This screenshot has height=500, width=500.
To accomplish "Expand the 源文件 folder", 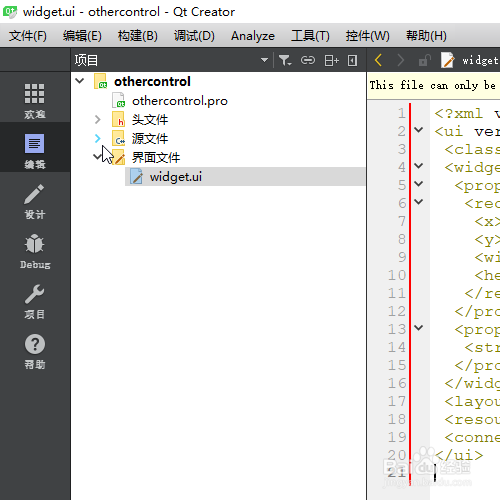I will pyautogui.click(x=97, y=138).
